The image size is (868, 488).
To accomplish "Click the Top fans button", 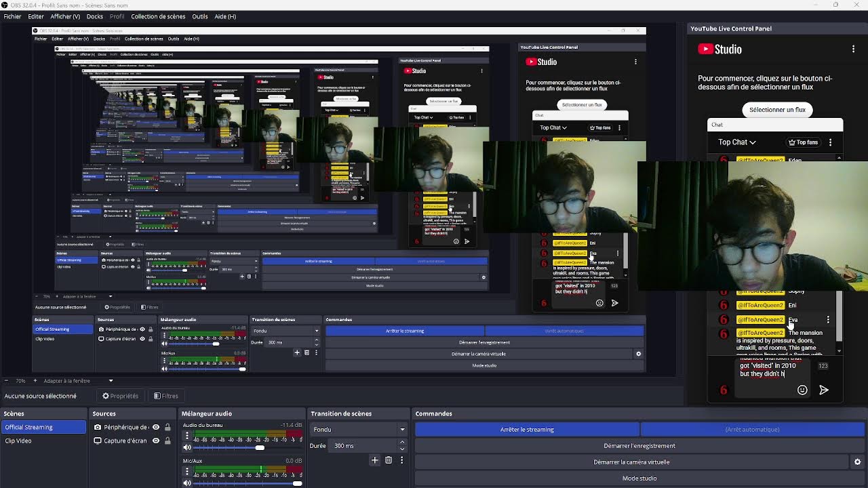I will [x=803, y=142].
